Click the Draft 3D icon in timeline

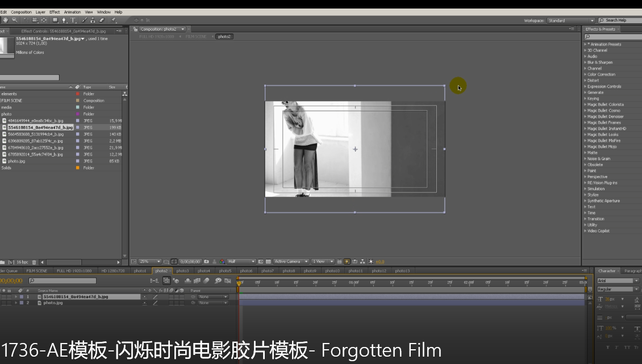176,281
